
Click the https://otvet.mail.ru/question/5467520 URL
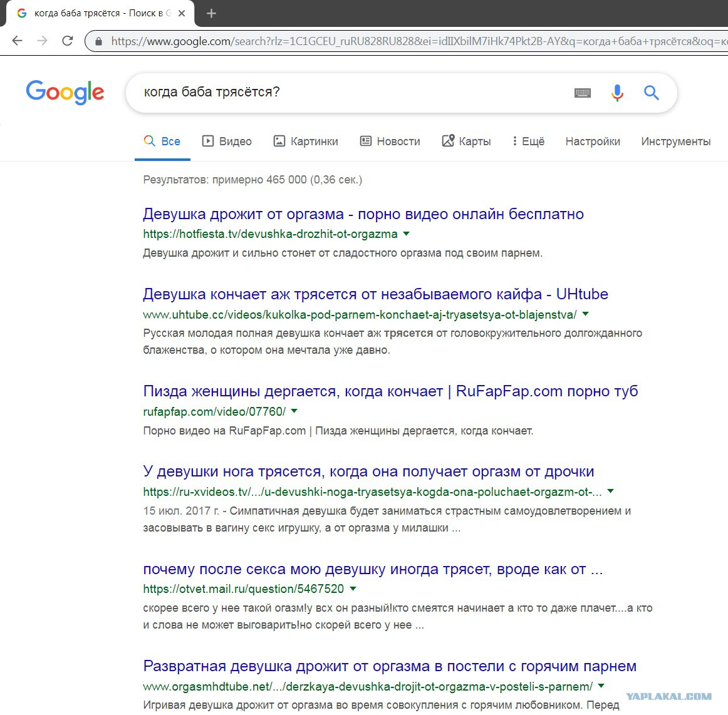[x=243, y=589]
